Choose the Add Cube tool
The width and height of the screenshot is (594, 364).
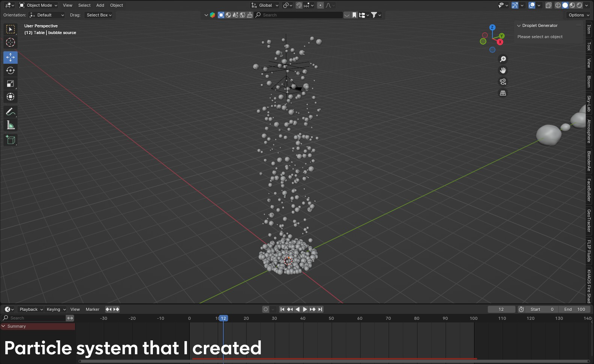10,140
